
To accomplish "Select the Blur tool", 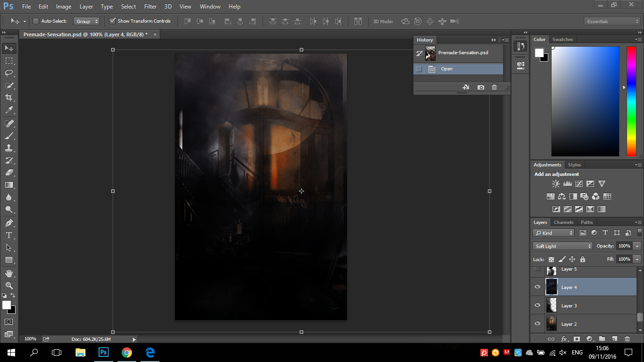I will pyautogui.click(x=9, y=197).
